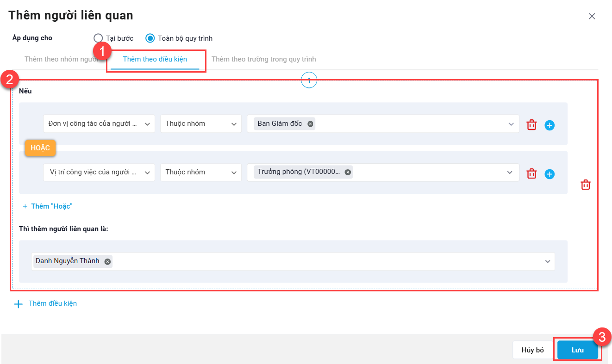Switch to Thêm theo điều kiện tab
Screen dimensions: 612x364
tap(155, 59)
